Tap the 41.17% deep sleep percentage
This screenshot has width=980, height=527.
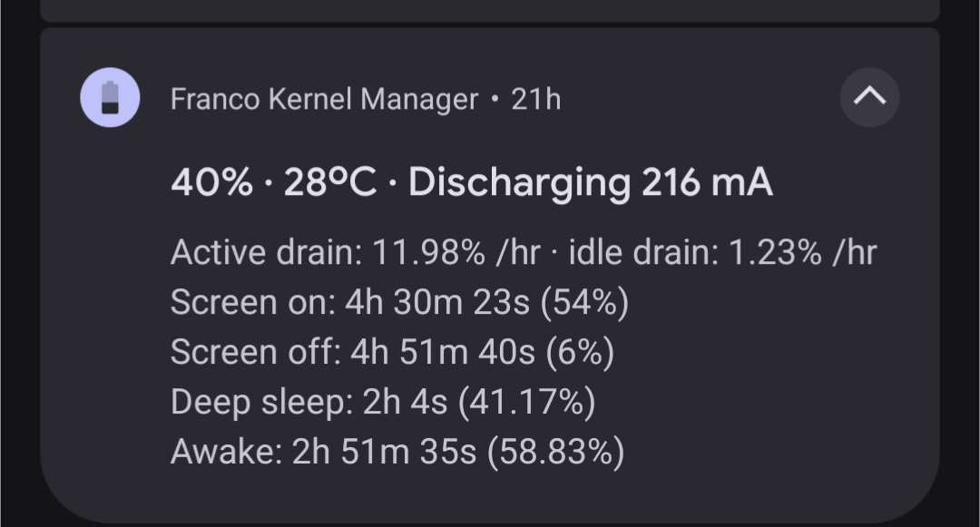527,402
